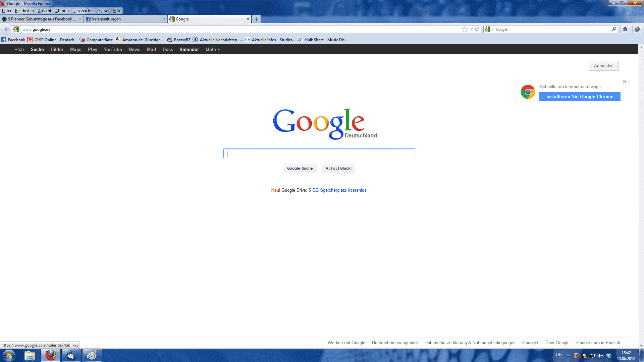644x362 pixels.
Task: Open the Aktuelle Infos Studier bookmark
Action: click(x=270, y=40)
